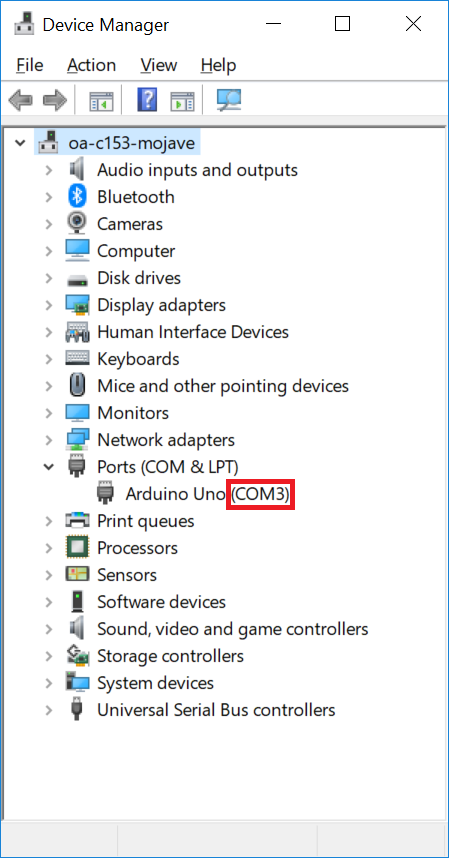Select Arduino Uno (COM3) device entry
Screen dimensions: 449x858
207,494
